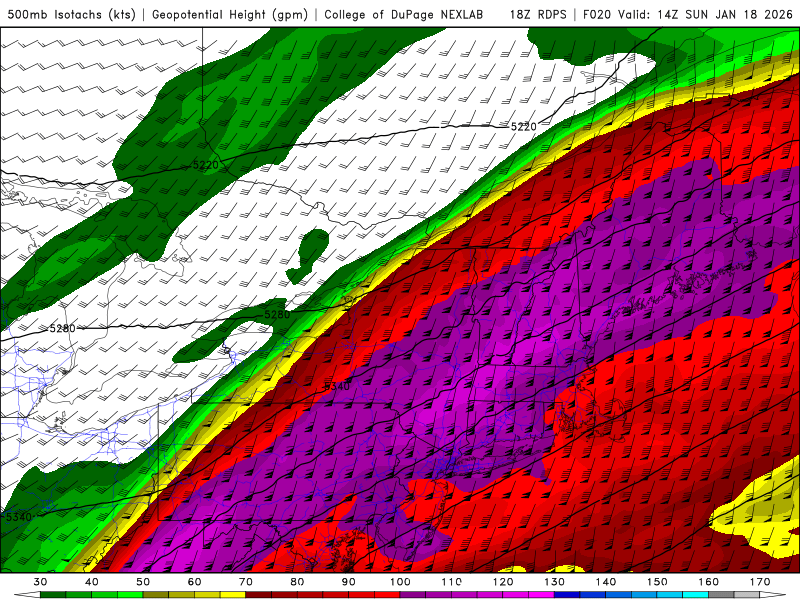Click the color bar label "130"

(x=555, y=582)
